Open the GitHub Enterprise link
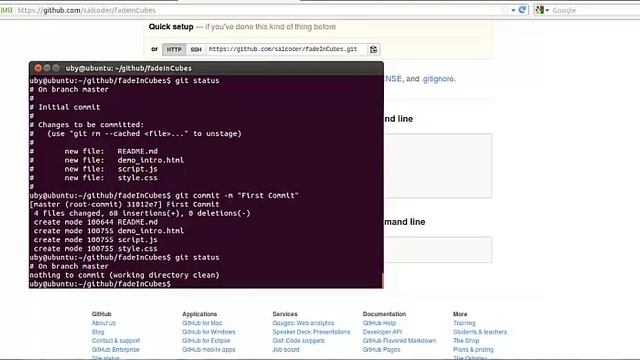 coord(116,349)
